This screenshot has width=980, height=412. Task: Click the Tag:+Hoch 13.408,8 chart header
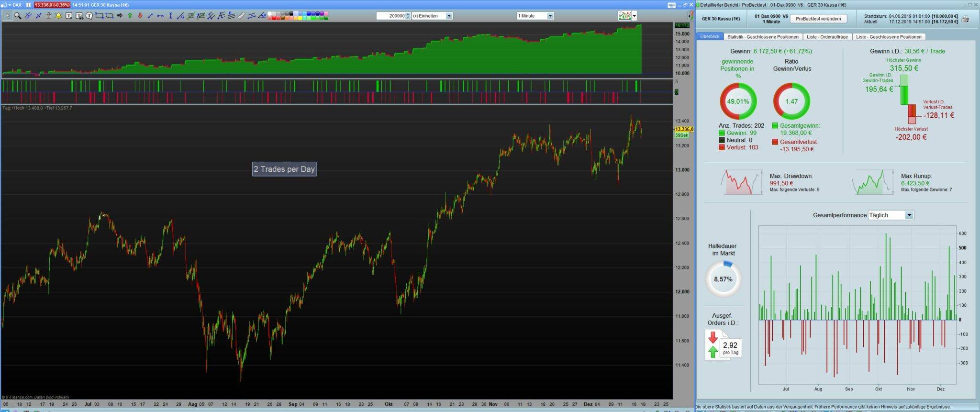[x=37, y=108]
